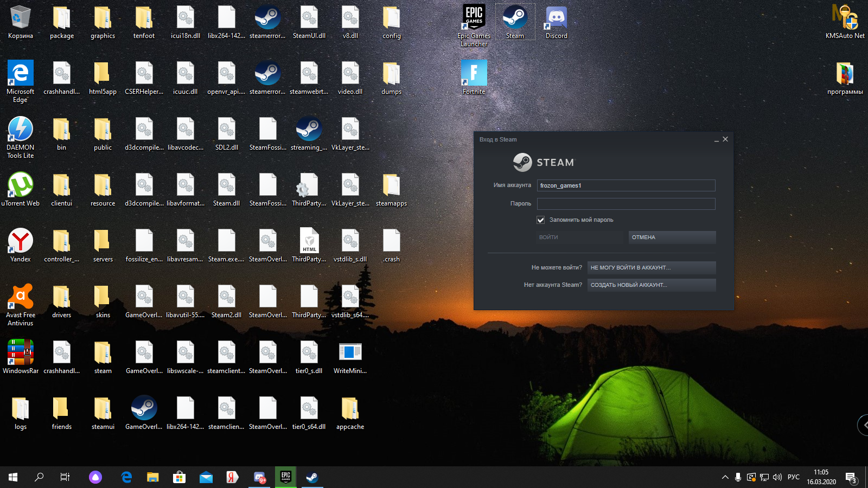Select the steamui folder icon
Screen dimensions: 868x488
(x=103, y=413)
